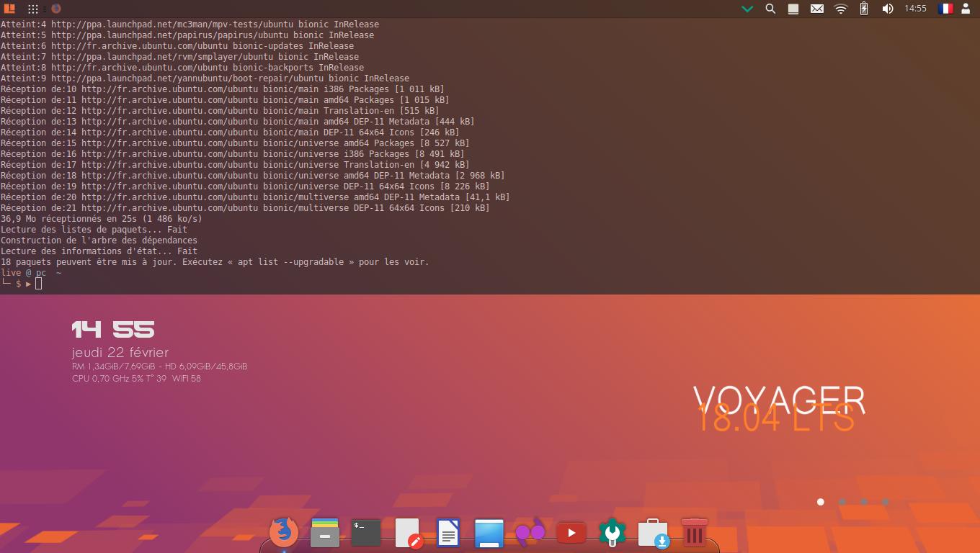Click the "Réception de:20" multiverse Metadata line
This screenshot has height=553, width=980.
pyautogui.click(x=255, y=197)
